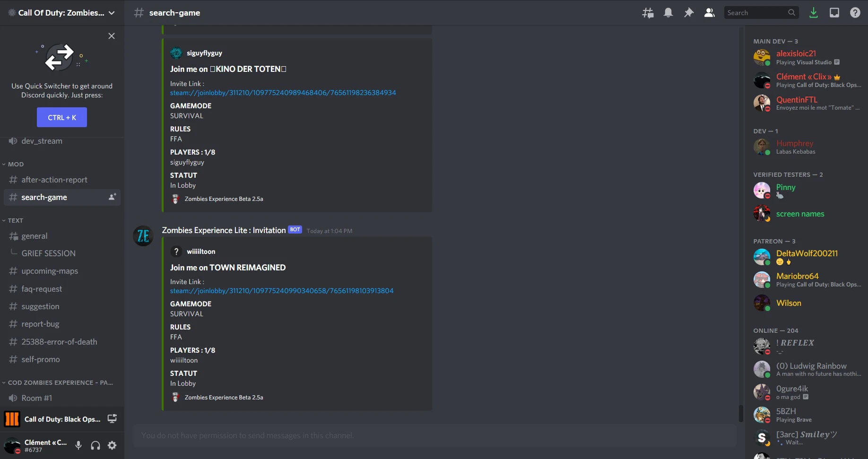Click the search-game channel header hash icon
The image size is (868, 459).
[x=139, y=13]
